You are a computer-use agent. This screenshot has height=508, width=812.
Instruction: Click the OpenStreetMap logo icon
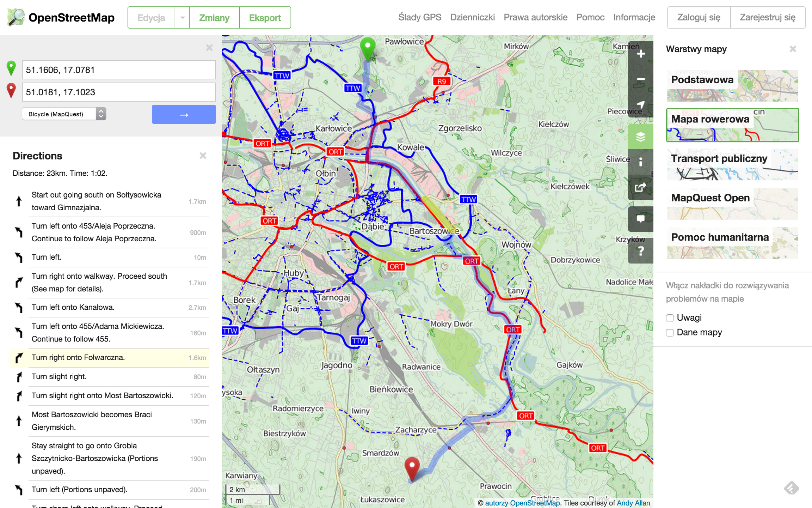16,17
